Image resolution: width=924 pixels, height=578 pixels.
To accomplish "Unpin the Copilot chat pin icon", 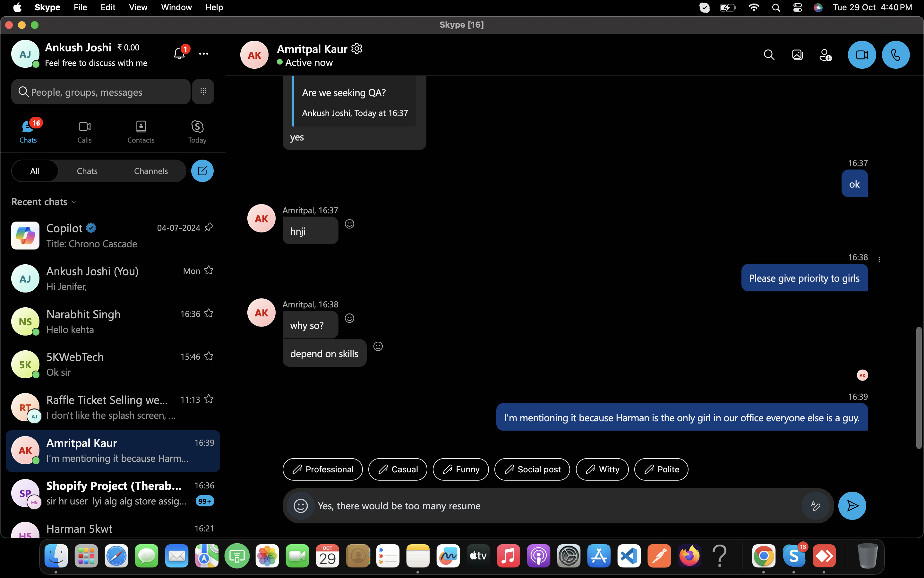I will click(209, 227).
